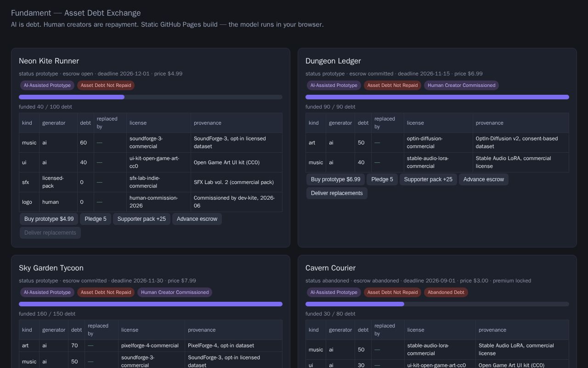Click 'ui-kit-open-game-art-cc0' license in Neon Kite Runner
The width and height of the screenshot is (588, 368).
[158, 162]
